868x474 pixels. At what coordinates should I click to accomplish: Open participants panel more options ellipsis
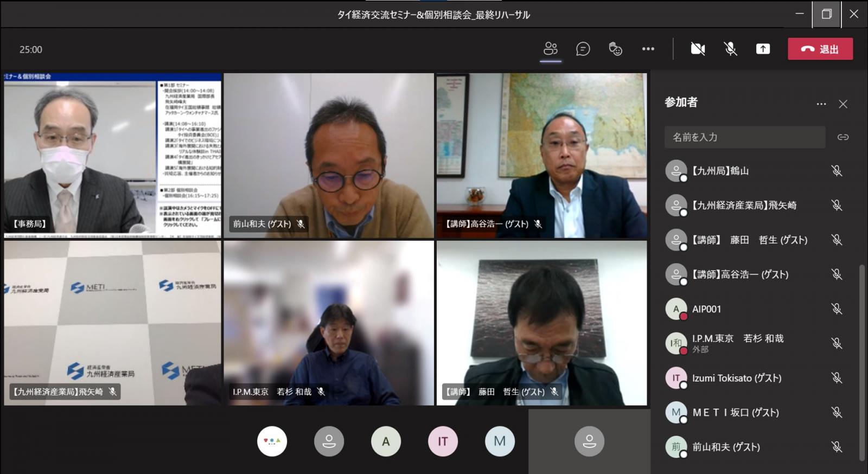821,104
